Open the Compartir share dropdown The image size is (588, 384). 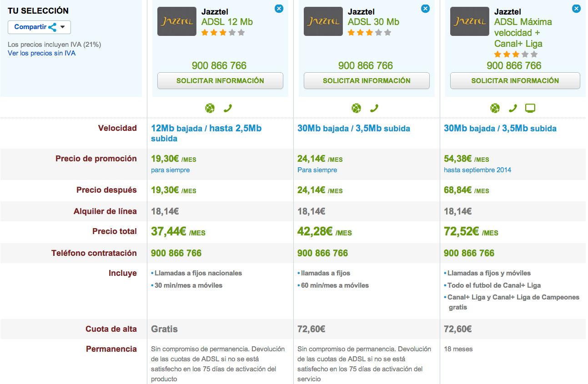click(39, 27)
